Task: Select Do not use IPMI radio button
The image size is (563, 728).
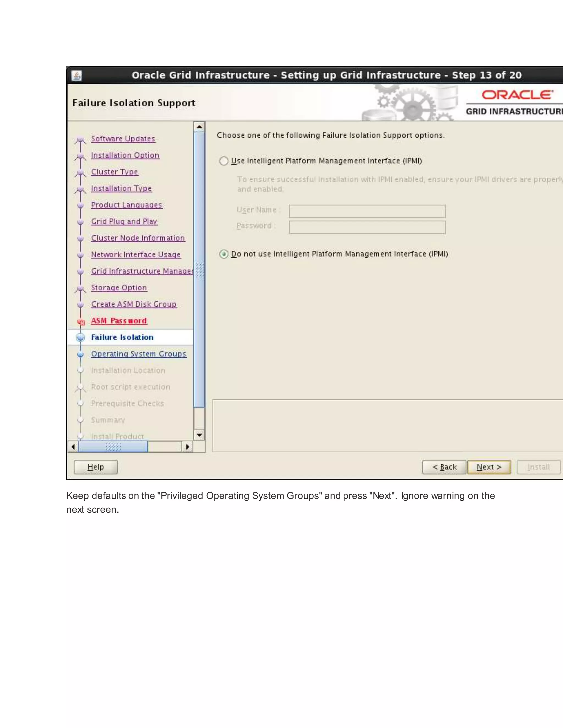Action: point(224,254)
